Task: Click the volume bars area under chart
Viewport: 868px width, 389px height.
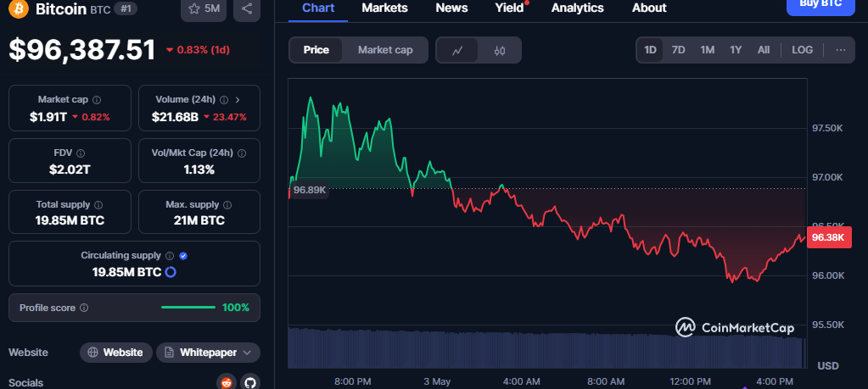Action: click(547, 348)
